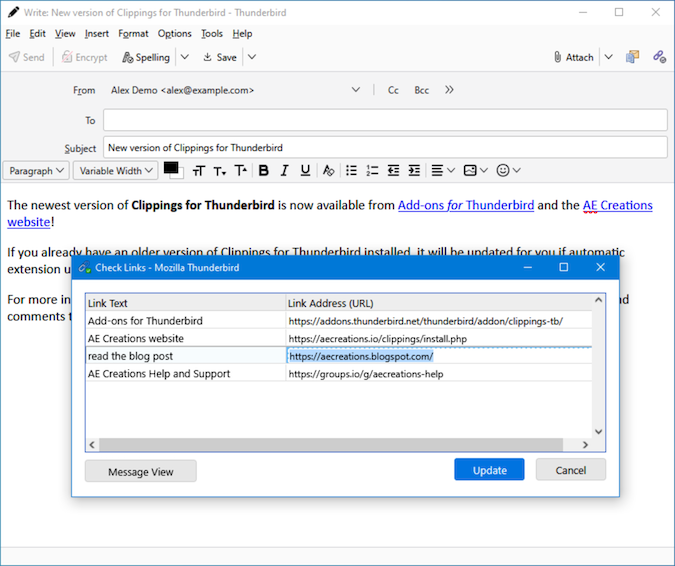This screenshot has width=675, height=566.
Task: Open the Paragraph style dropdown
Action: [36, 171]
